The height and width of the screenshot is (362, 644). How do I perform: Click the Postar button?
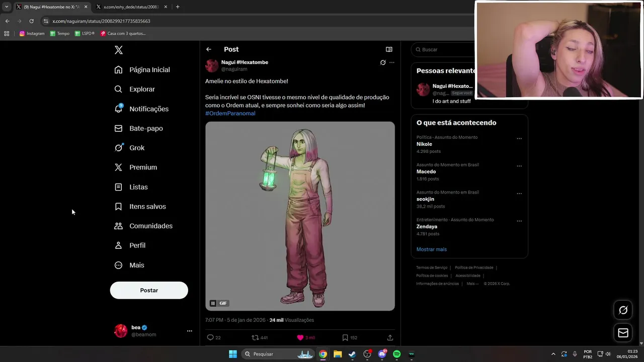(x=149, y=290)
